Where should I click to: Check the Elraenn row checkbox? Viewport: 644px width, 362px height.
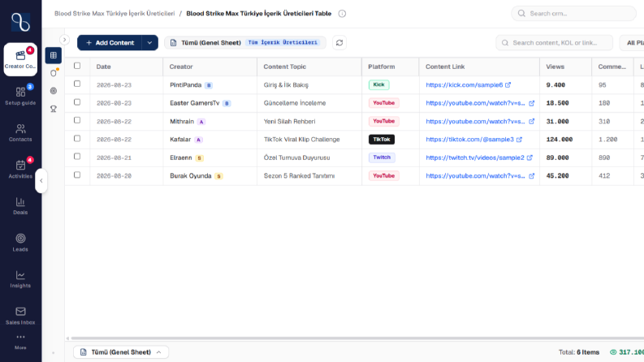[77, 157]
